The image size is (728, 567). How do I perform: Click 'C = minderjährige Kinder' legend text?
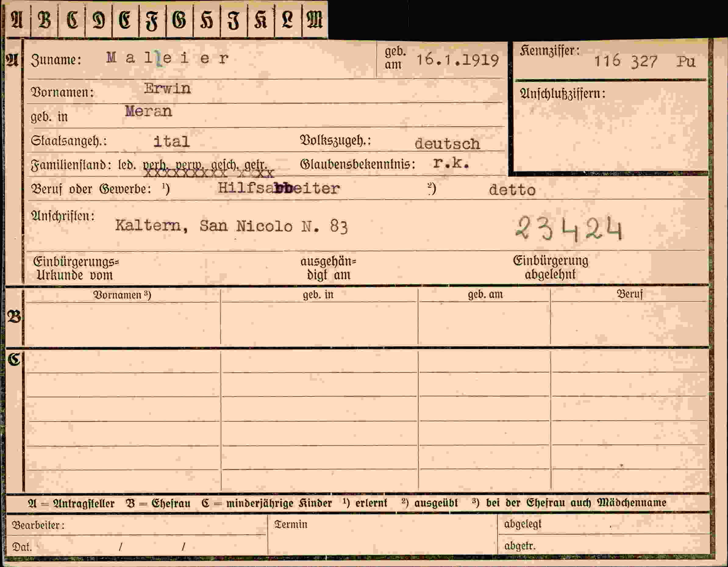pos(266,503)
